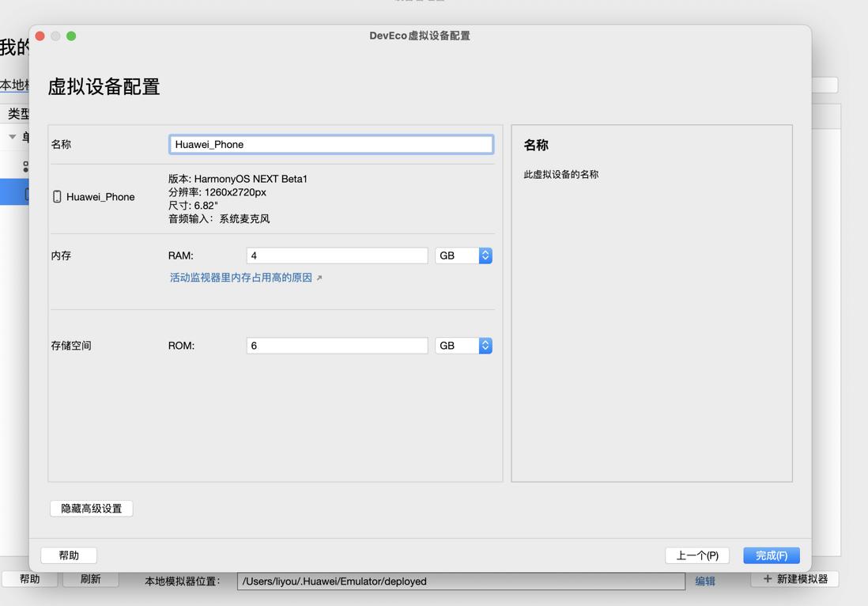Image resolution: width=868 pixels, height=606 pixels.
Task: Click the local emulator location path field
Action: [x=461, y=581]
